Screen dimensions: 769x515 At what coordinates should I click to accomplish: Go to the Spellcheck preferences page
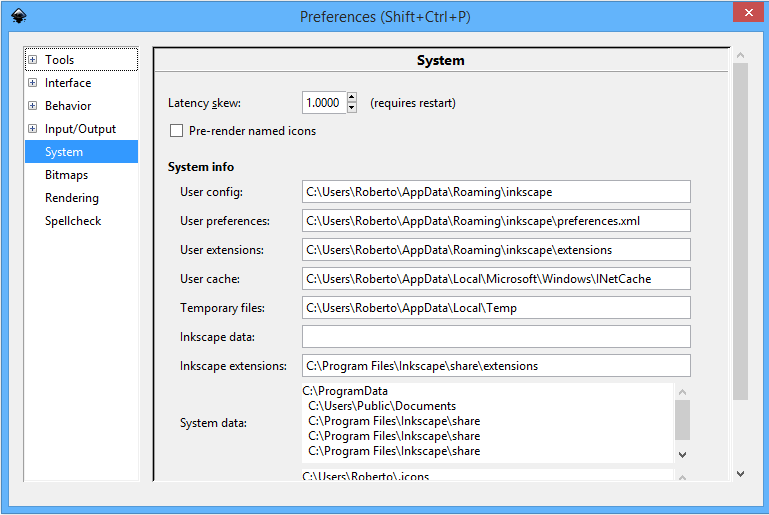point(73,221)
